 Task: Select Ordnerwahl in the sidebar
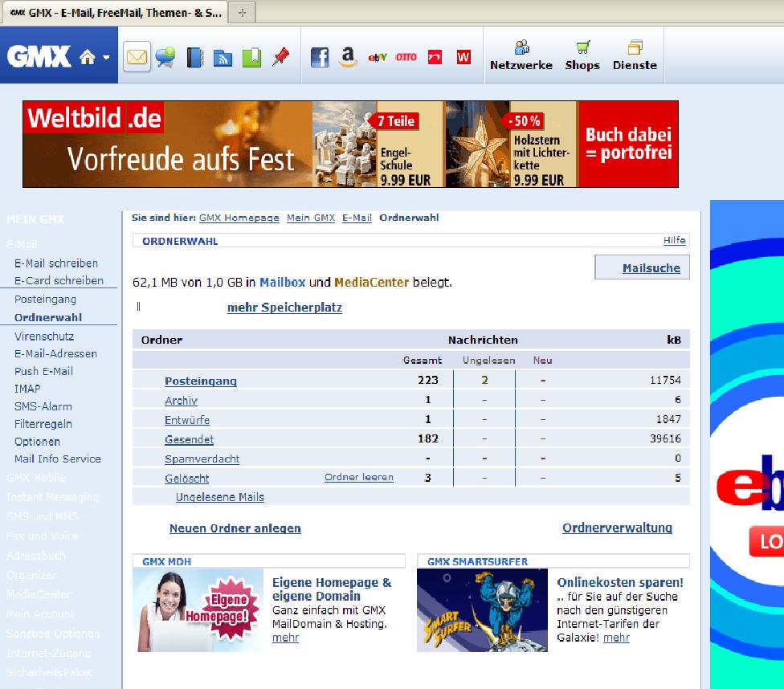coord(48,317)
